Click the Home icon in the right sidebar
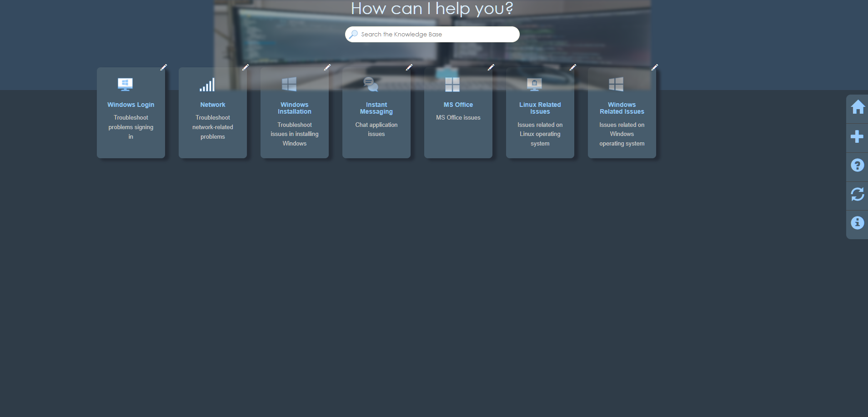Viewport: 868px width, 417px height. (858, 107)
